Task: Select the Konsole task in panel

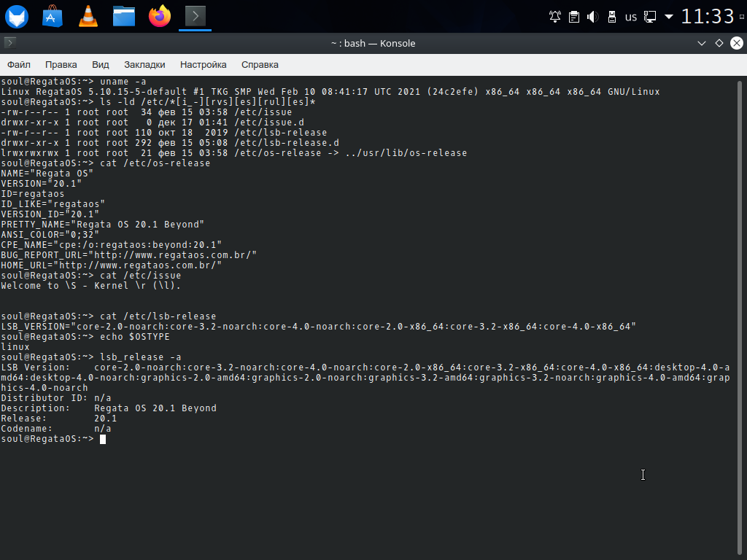Action: 196,16
